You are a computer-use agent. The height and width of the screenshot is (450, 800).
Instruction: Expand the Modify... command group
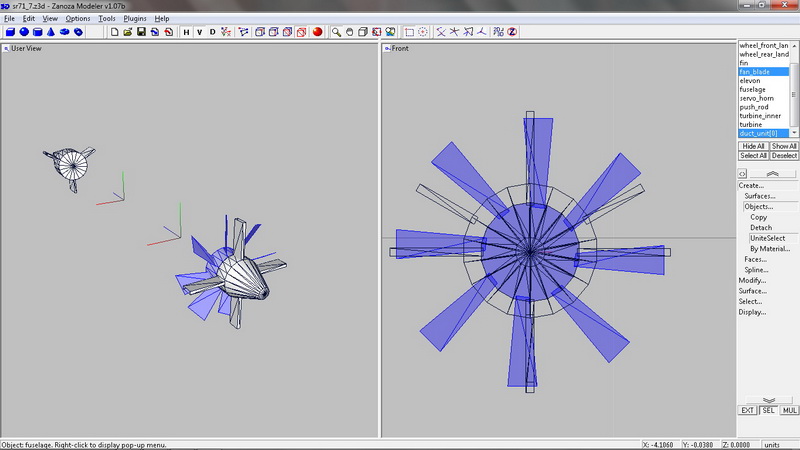[752, 280]
